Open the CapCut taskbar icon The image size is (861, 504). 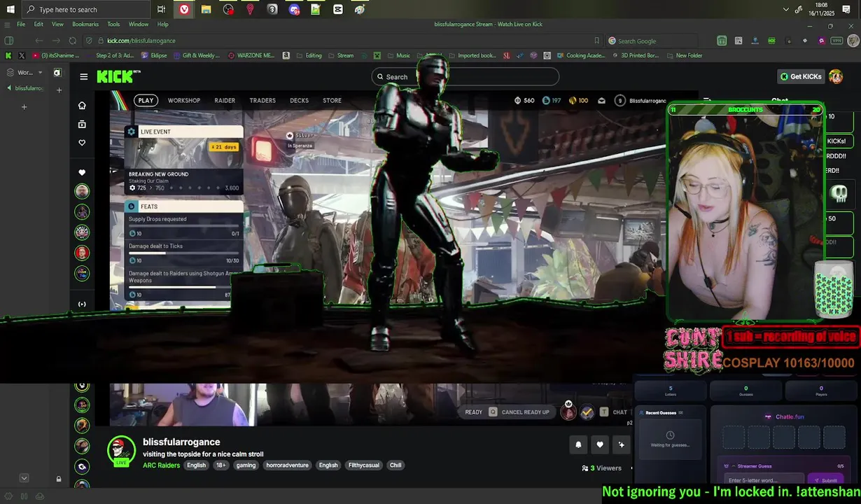tap(338, 9)
